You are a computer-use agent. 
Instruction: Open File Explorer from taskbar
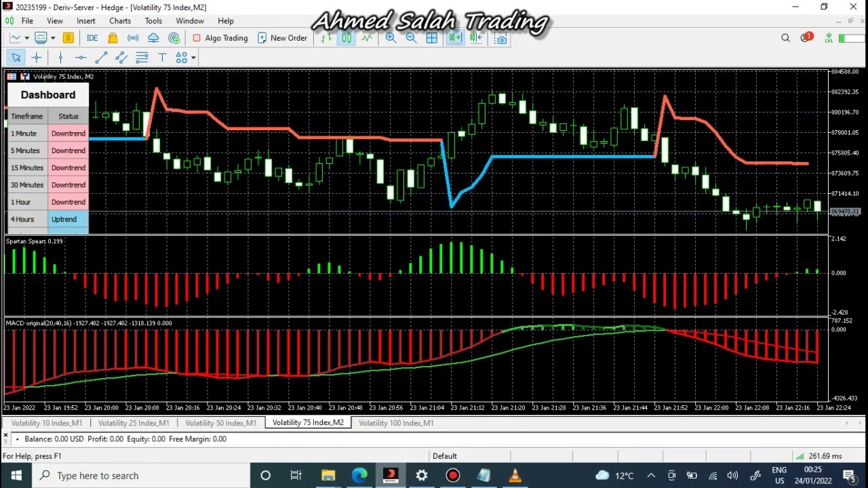[328, 476]
